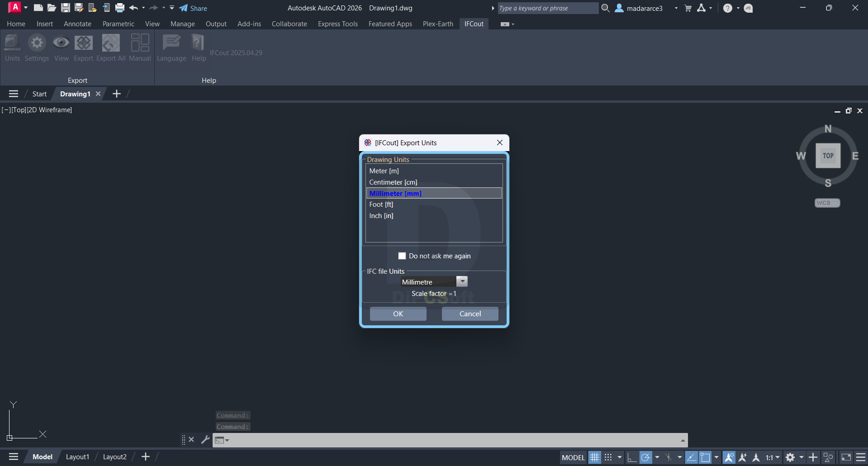Open the 1:1 annotation scale dropdown
Viewport: 868px width, 466px height.
pyautogui.click(x=773, y=457)
